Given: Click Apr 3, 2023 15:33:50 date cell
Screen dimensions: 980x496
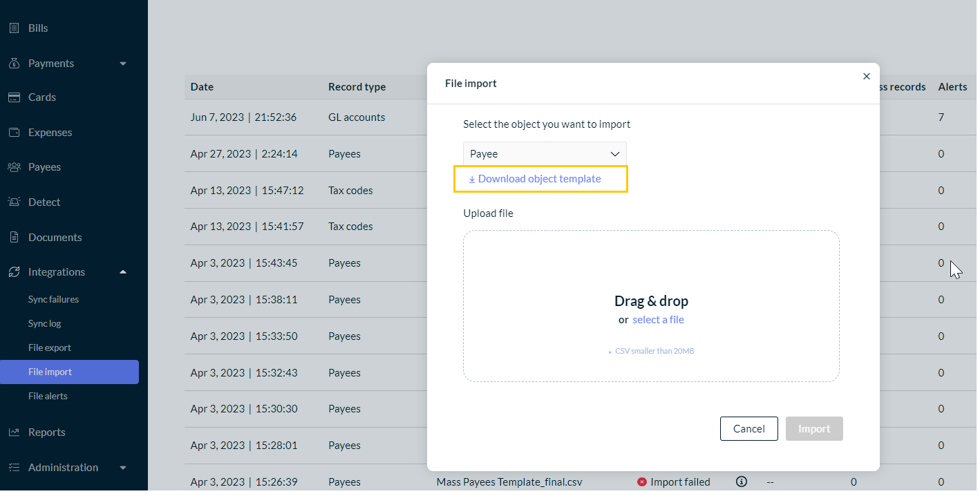Looking at the screenshot, I should tap(244, 336).
